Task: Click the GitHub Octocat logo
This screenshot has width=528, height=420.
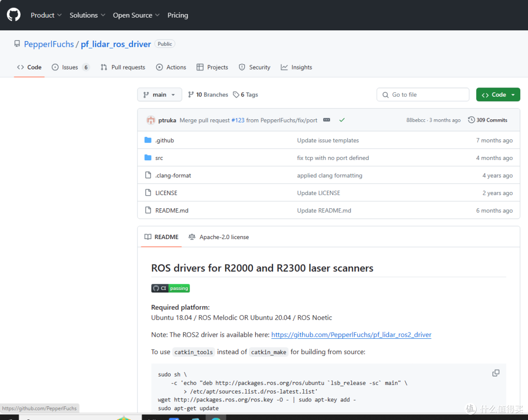Action: click(14, 15)
